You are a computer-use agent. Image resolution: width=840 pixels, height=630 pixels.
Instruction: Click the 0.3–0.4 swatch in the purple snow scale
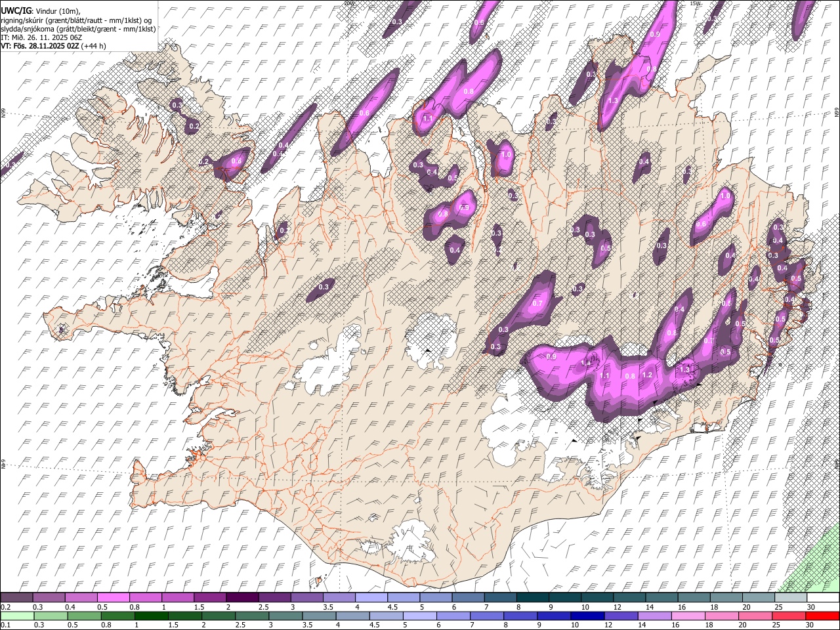pos(49,597)
